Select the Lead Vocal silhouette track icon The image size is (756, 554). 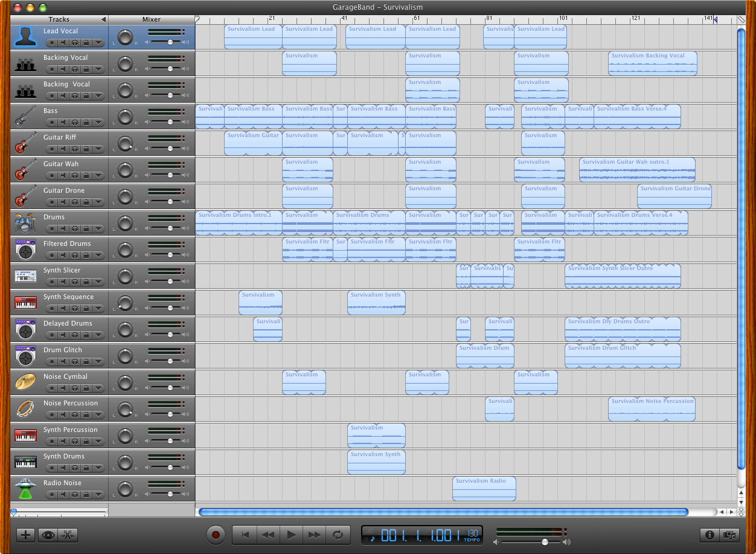25,37
